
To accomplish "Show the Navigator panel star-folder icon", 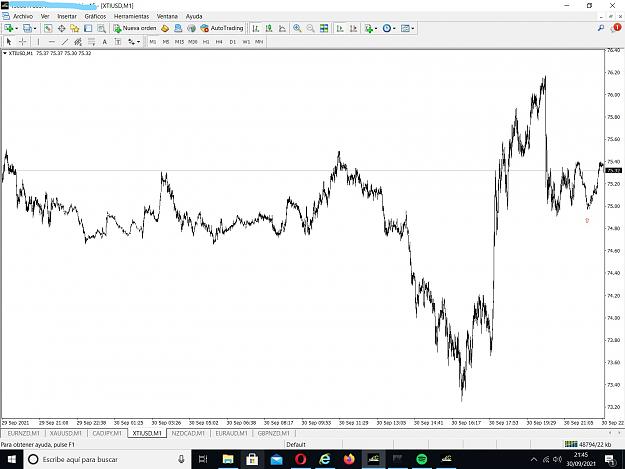I will [75, 28].
